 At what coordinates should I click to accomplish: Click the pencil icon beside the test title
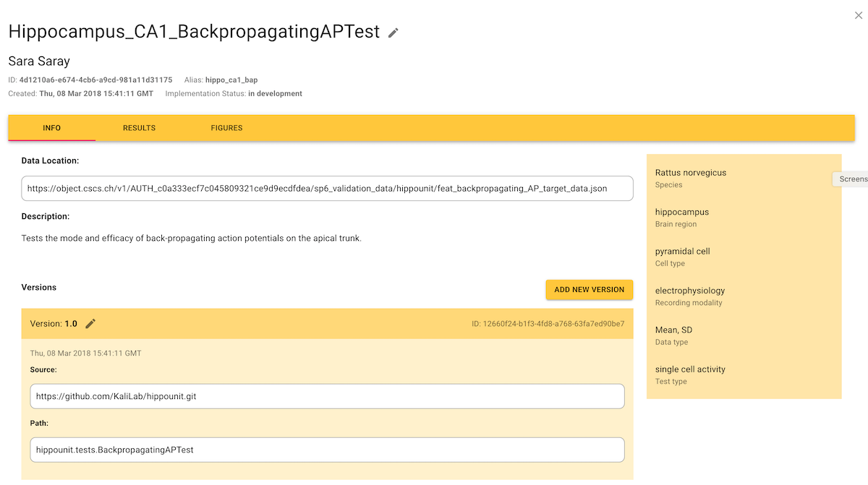(x=393, y=33)
